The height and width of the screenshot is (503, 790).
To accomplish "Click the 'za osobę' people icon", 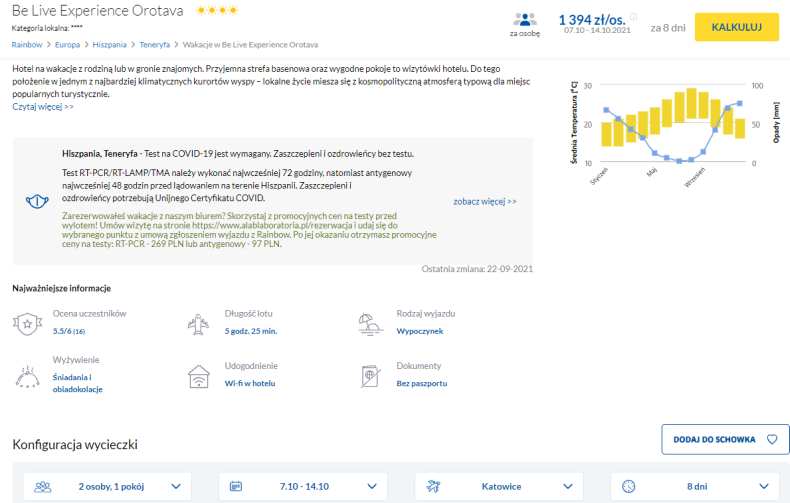I will pyautogui.click(x=524, y=20).
